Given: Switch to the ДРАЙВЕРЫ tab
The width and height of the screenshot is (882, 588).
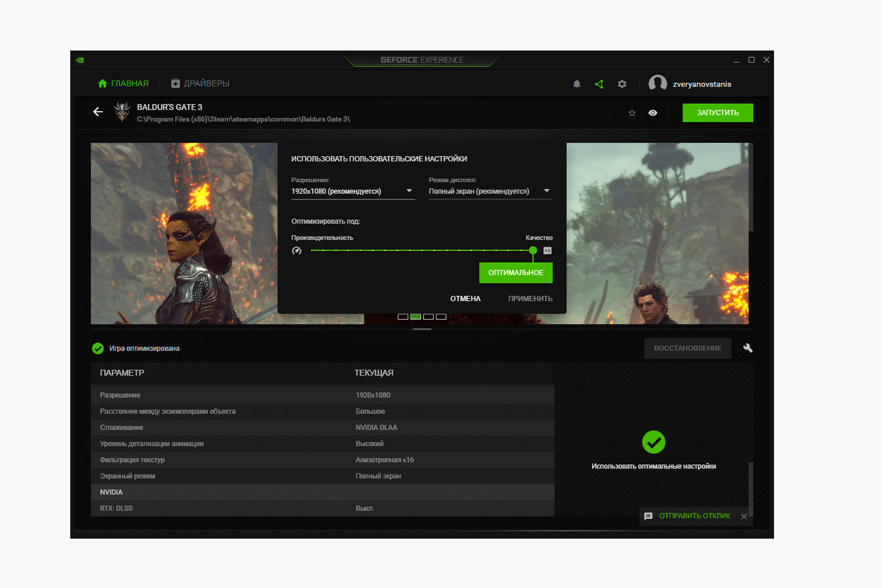Looking at the screenshot, I should (x=200, y=84).
